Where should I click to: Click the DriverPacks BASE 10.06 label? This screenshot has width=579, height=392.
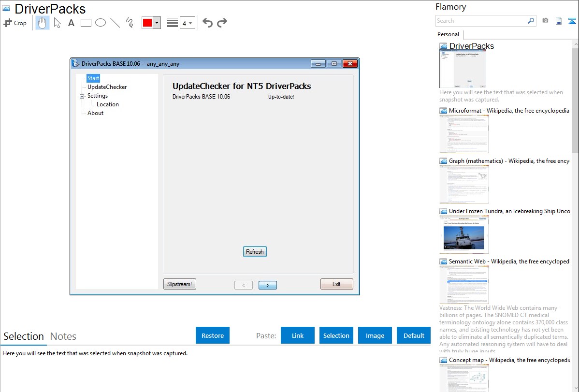point(201,97)
